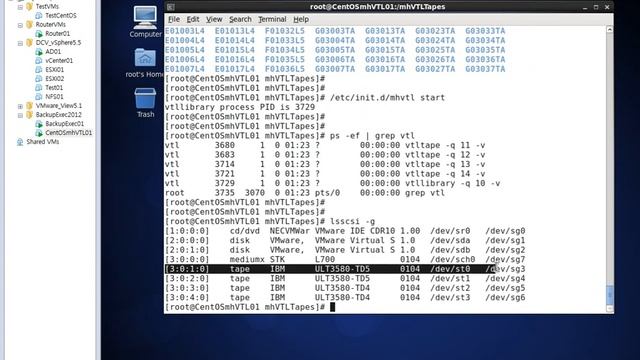Minimize the terminal window
The width and height of the screenshot is (640, 360).
tap(585, 7)
